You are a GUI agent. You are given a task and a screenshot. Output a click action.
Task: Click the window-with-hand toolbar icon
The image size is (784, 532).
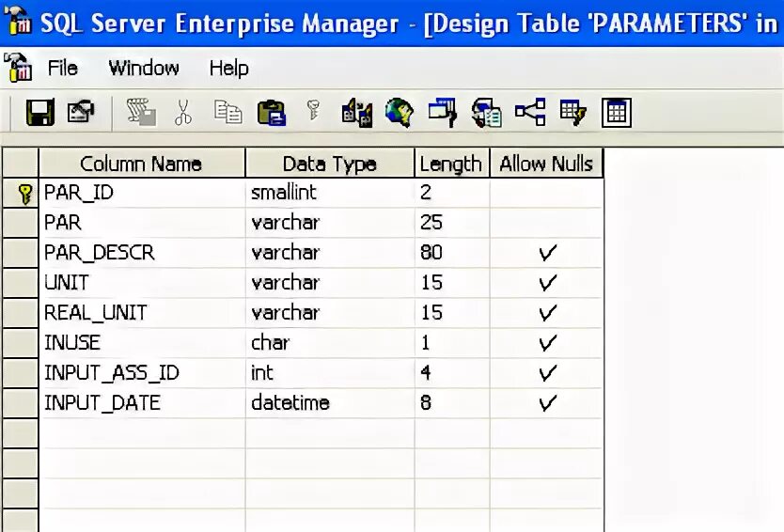pyautogui.click(x=443, y=112)
